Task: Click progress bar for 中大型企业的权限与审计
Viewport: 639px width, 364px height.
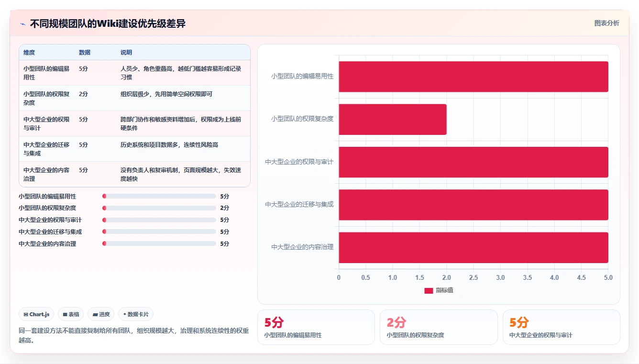Action: point(159,220)
